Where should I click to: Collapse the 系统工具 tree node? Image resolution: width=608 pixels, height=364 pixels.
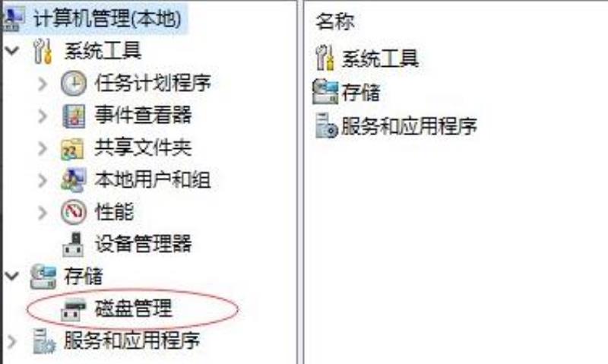pyautogui.click(x=12, y=50)
